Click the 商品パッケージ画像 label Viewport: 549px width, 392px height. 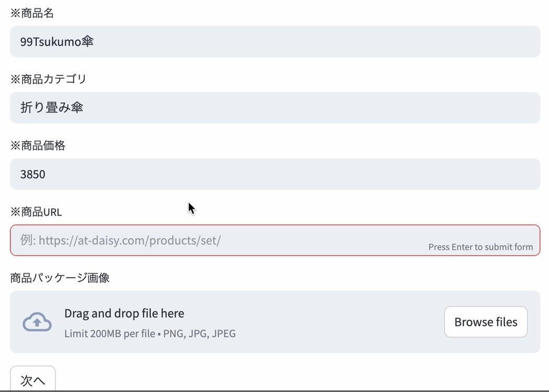pos(60,278)
